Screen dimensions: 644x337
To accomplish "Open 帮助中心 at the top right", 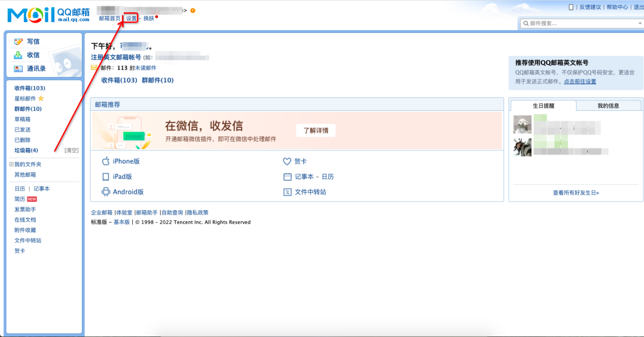I will (617, 7).
